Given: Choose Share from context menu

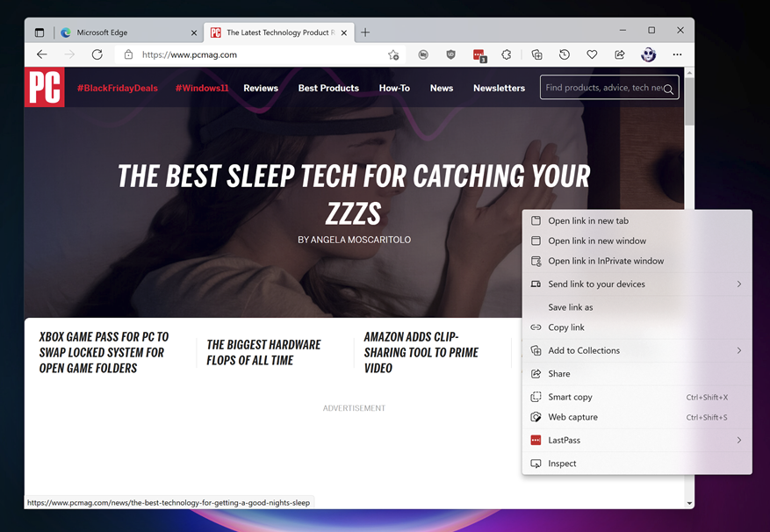Looking at the screenshot, I should coord(637,373).
